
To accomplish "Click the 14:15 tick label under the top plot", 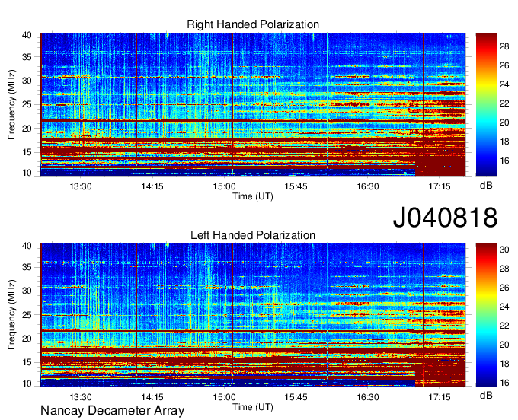I will tap(152, 186).
